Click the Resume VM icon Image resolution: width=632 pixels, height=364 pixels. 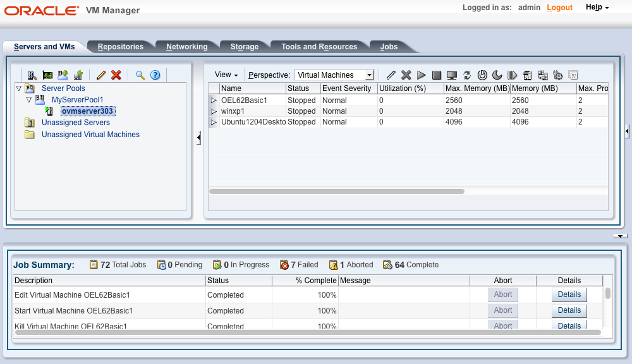coord(513,75)
